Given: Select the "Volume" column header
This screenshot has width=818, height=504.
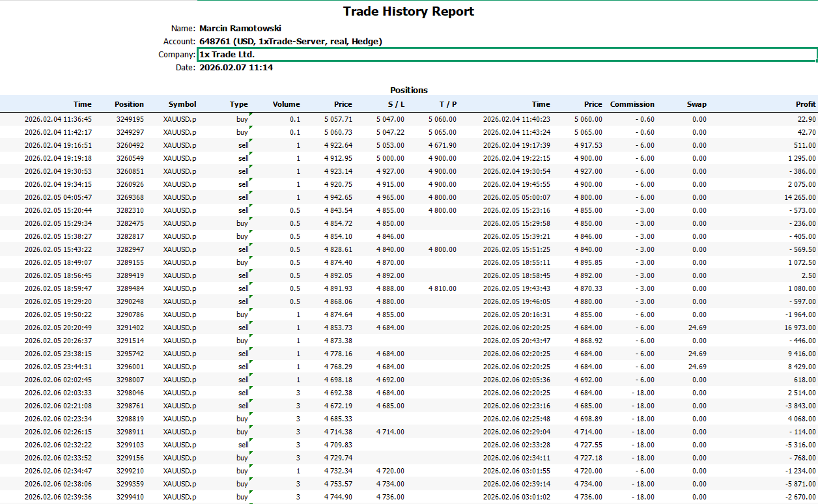Looking at the screenshot, I should [x=286, y=104].
